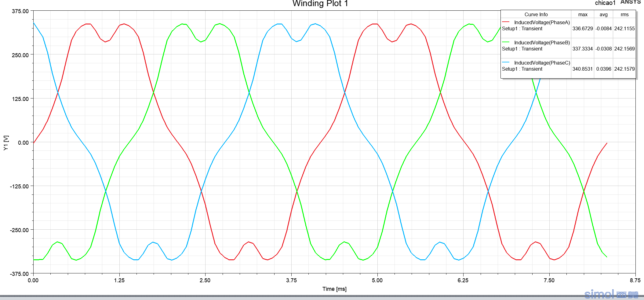Image resolution: width=644 pixels, height=300 pixels.
Task: Click the avg column header
Action: click(x=603, y=14)
